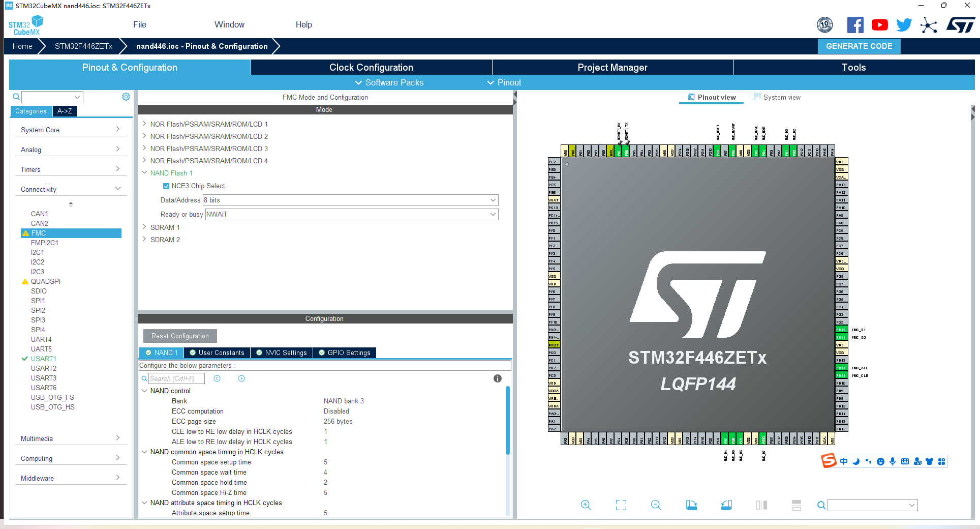Open the GPIO Settings tab
Viewport: 980px width, 529px height.
[x=345, y=352]
